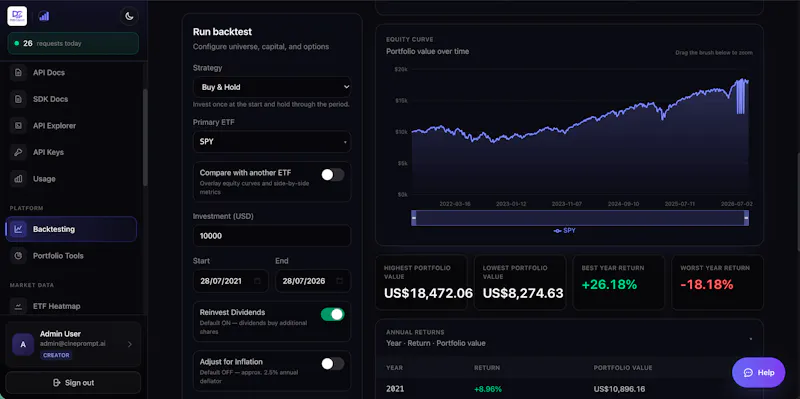Open Portfolio Tools in sidebar
800x399 pixels.
(71, 256)
